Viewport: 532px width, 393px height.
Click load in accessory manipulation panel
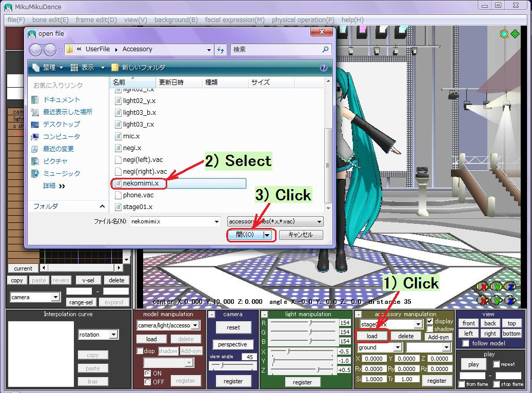point(372,336)
